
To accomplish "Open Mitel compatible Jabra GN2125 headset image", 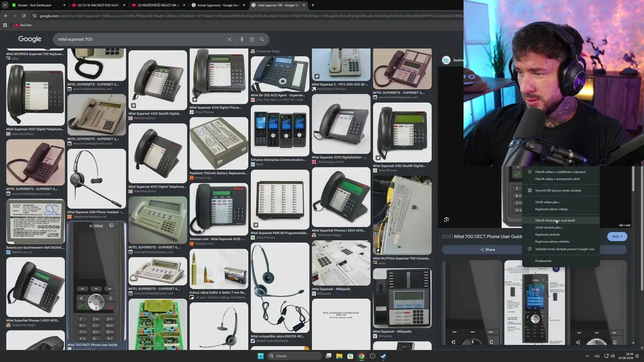I will coord(280,288).
